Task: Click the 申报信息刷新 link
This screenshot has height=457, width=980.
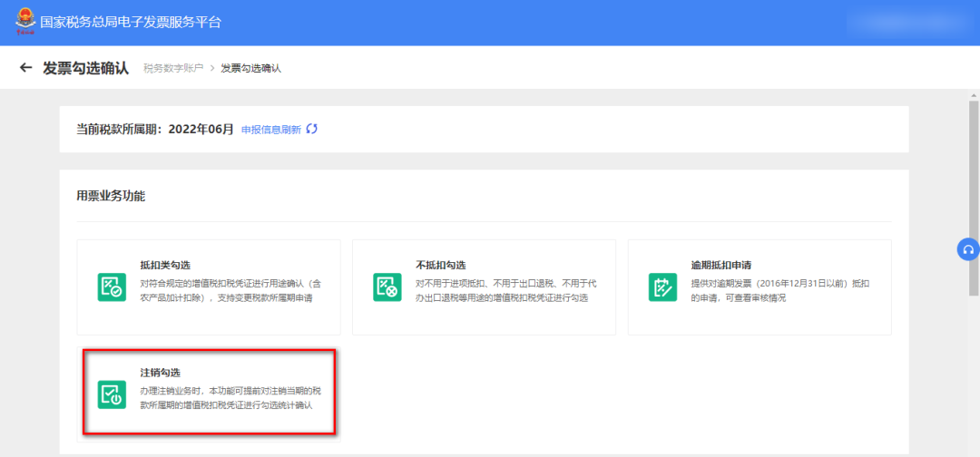Action: click(x=270, y=130)
